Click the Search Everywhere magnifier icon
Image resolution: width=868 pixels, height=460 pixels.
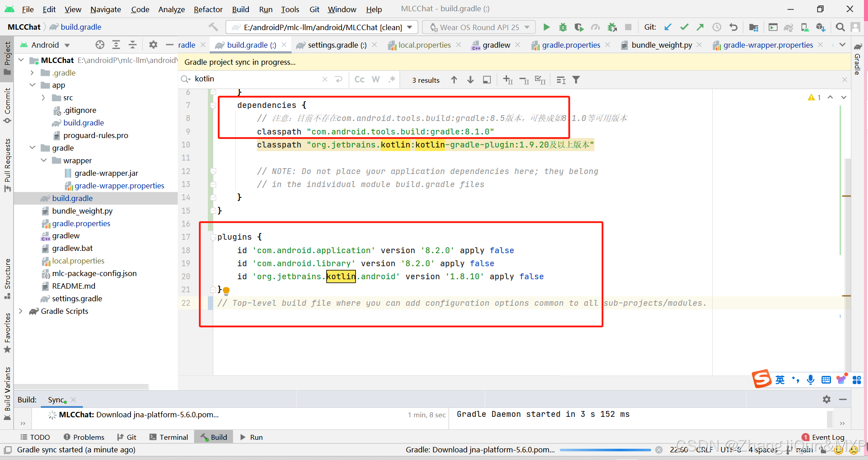(x=840, y=27)
